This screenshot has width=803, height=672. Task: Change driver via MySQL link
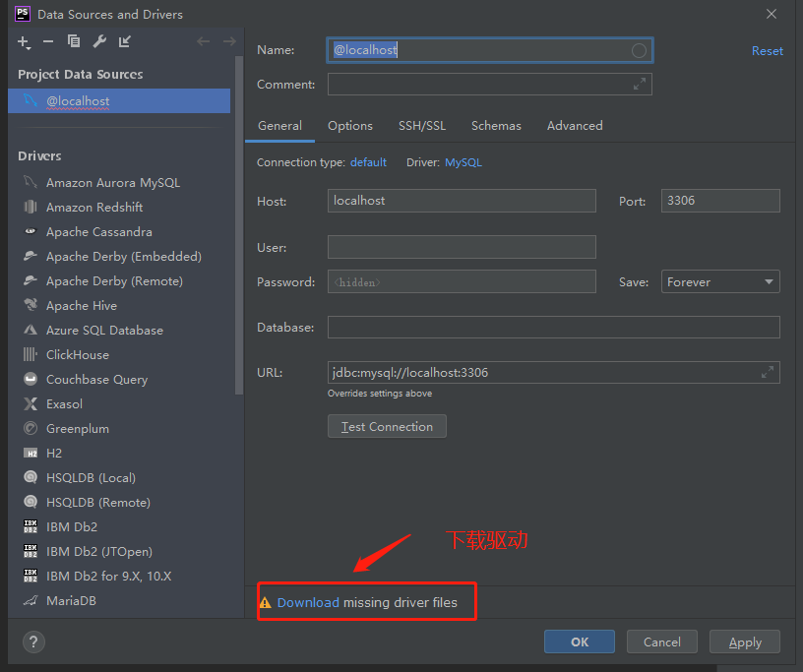tap(463, 162)
